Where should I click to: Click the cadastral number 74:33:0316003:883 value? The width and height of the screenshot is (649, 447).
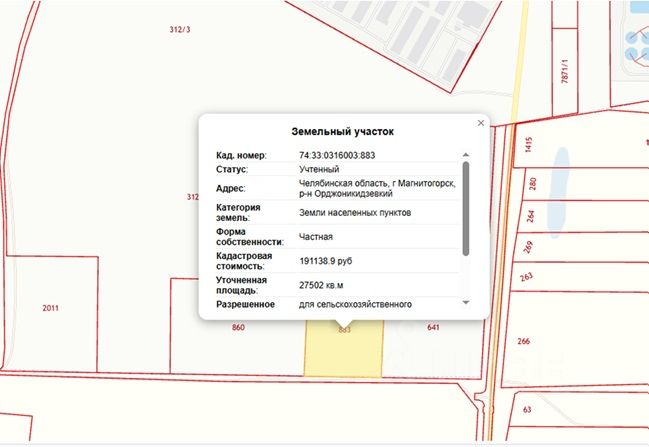click(x=337, y=156)
